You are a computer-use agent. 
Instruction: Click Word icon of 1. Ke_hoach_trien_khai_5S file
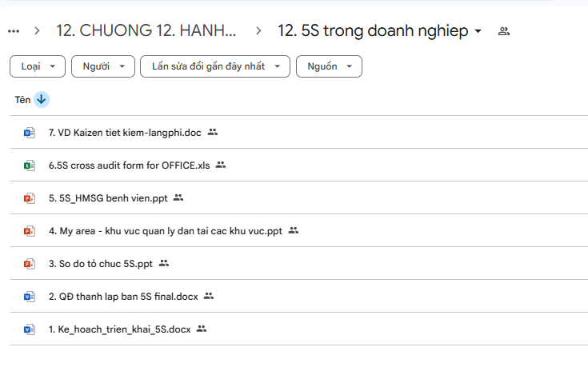pyautogui.click(x=30, y=329)
